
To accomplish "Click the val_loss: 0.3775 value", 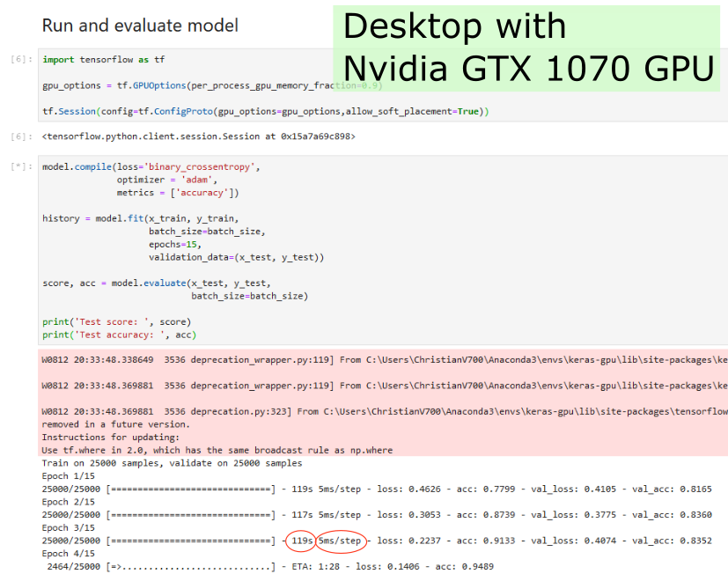I will pos(573,515).
